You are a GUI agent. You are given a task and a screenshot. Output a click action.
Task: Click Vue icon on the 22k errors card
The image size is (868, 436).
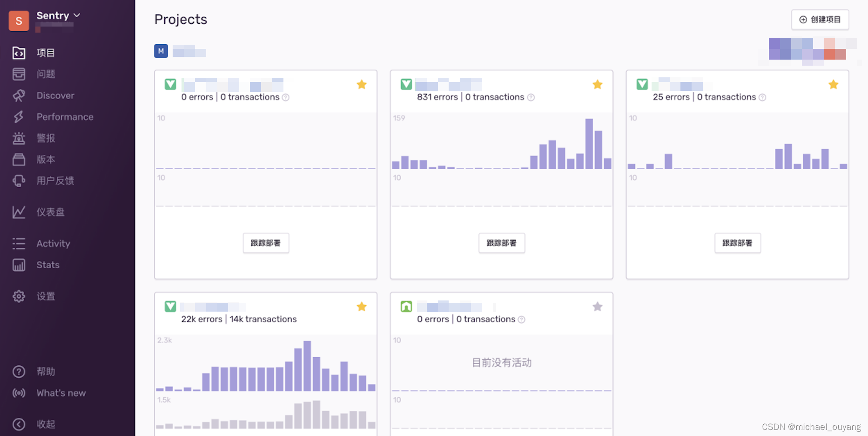tap(170, 307)
